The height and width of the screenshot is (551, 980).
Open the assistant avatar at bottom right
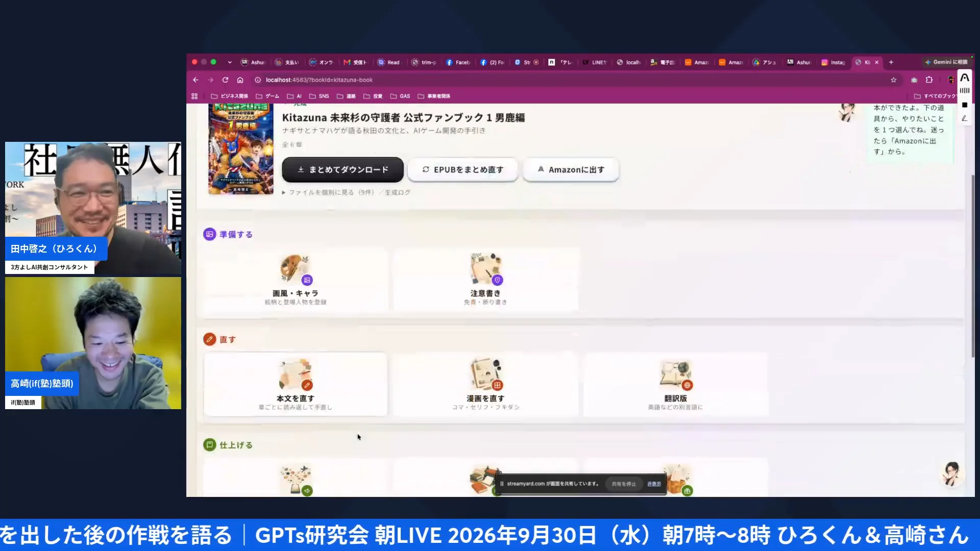pos(952,474)
